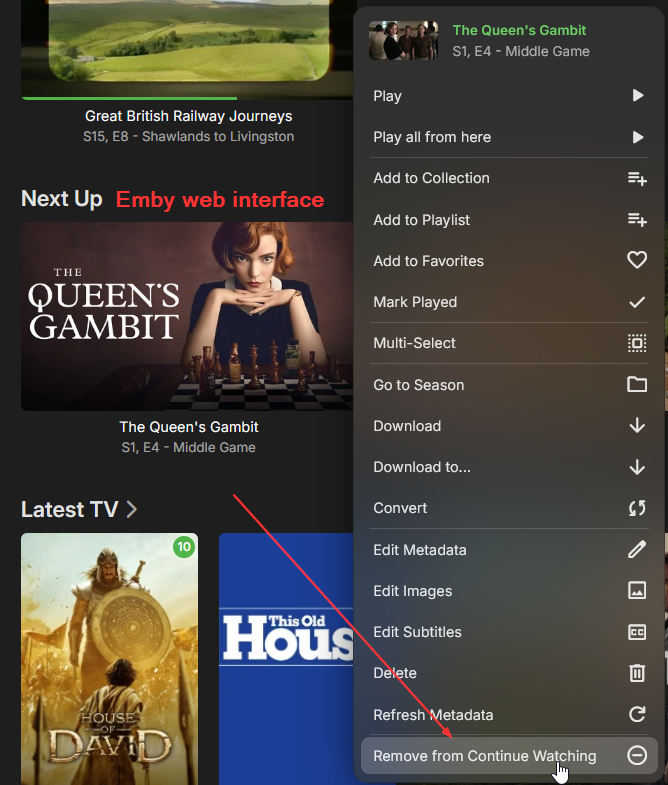The image size is (668, 785).
Task: Click The Queen's Gambit title under the poster
Action: (189, 427)
